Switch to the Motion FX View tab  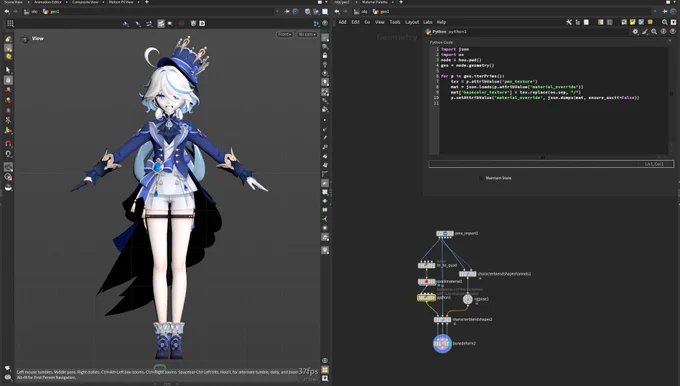click(121, 2)
